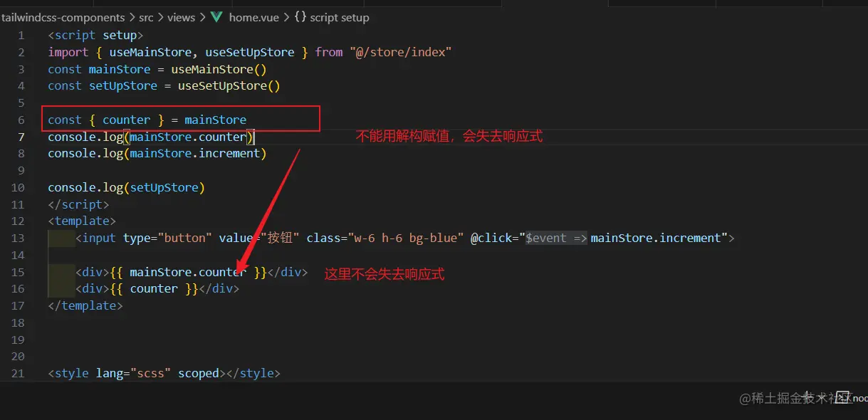
Task: Click the lang="scss" attribute on the style tag
Action: pyautogui.click(x=133, y=373)
